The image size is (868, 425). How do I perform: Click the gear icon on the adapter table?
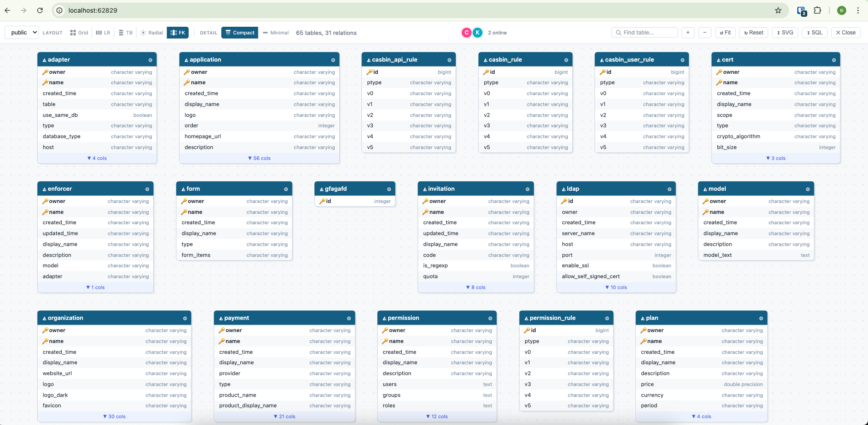[150, 60]
